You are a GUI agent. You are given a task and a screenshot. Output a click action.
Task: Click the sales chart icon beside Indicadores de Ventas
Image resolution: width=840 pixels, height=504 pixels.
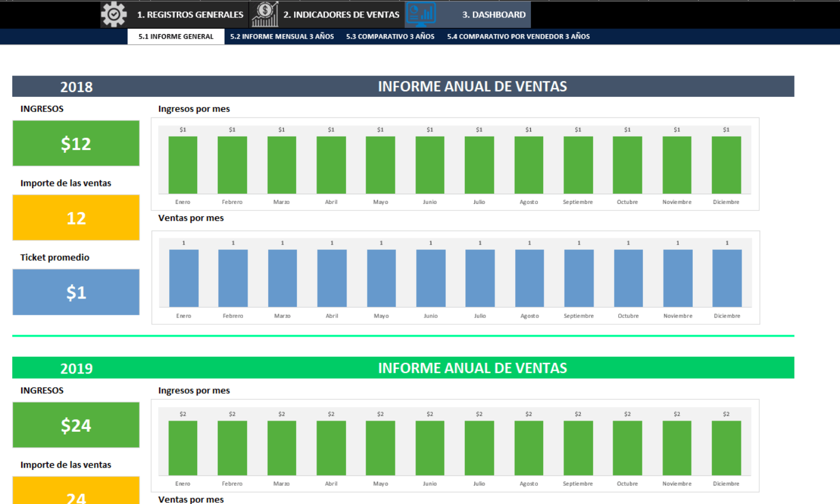tap(265, 15)
